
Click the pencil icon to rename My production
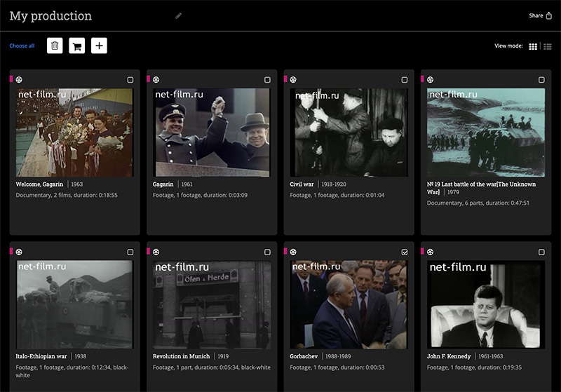pyautogui.click(x=178, y=15)
